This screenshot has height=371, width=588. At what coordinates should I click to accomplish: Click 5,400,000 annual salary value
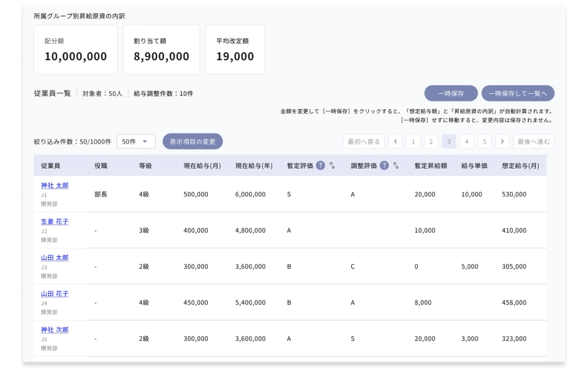[x=250, y=302]
